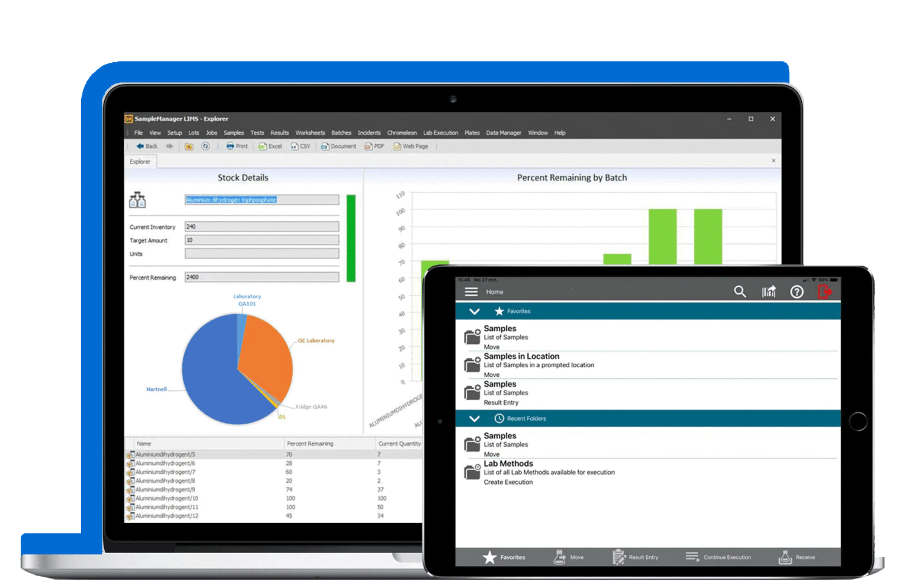Collapse the Recent Folders section
The height and width of the screenshot is (588, 909).
pos(473,418)
